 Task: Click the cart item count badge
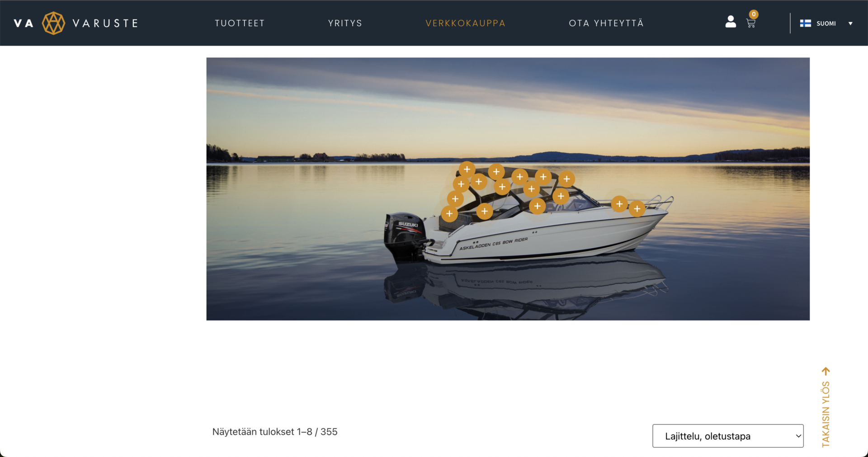(754, 14)
